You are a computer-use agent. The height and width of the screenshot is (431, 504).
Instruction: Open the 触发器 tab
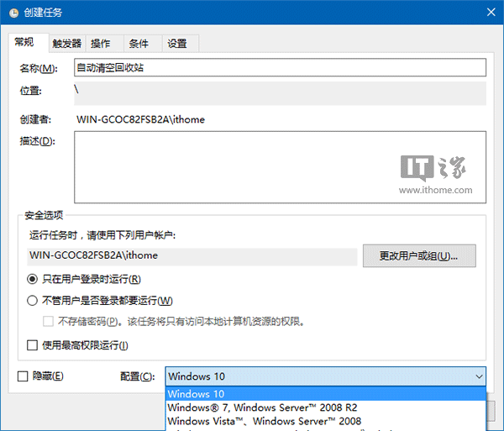pyautogui.click(x=66, y=44)
